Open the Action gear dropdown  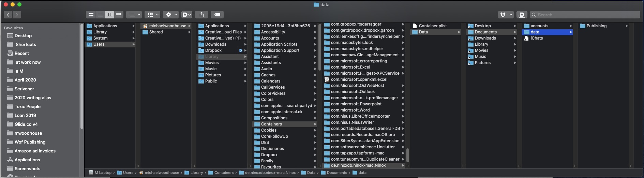pos(171,15)
